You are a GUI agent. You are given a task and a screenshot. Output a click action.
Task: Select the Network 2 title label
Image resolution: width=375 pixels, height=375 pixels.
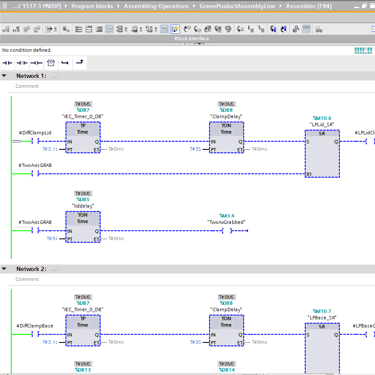tap(31, 269)
